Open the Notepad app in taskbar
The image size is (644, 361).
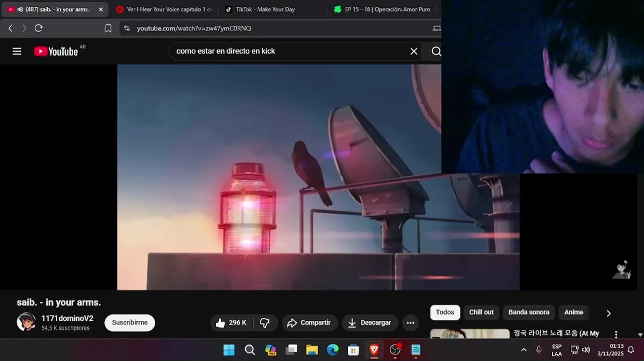[416, 350]
